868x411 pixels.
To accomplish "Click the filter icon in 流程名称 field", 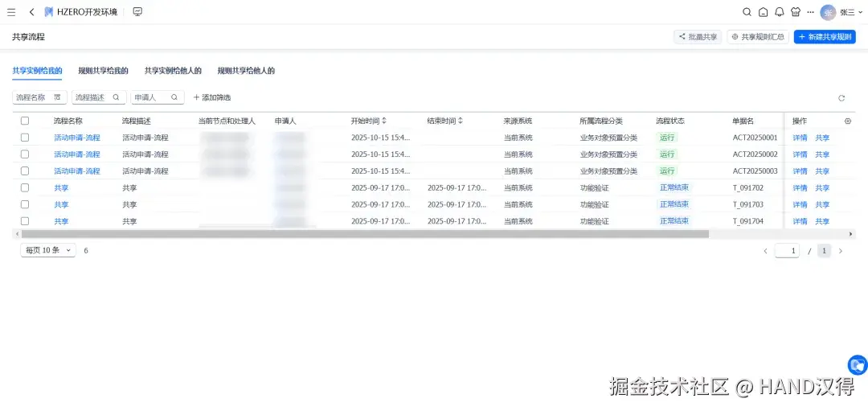I will [x=57, y=97].
